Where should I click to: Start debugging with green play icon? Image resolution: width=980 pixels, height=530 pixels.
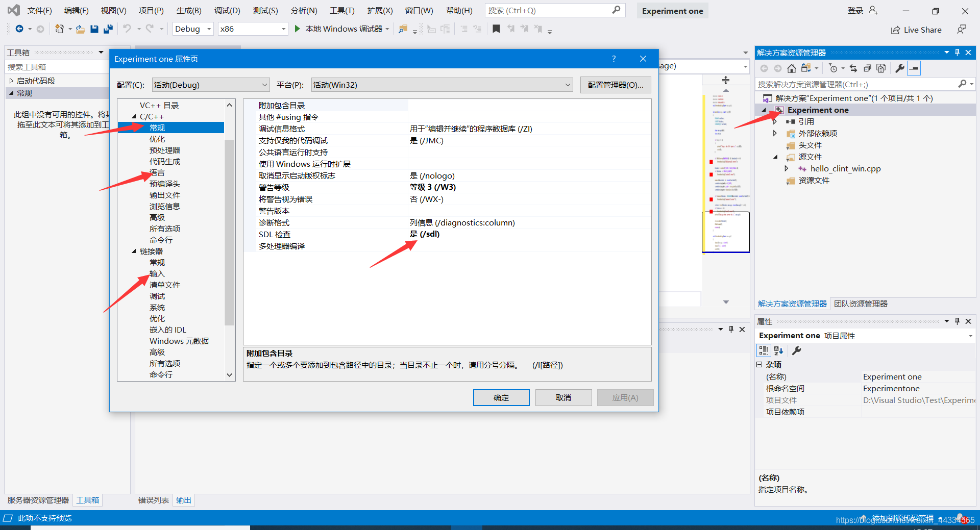coord(297,29)
